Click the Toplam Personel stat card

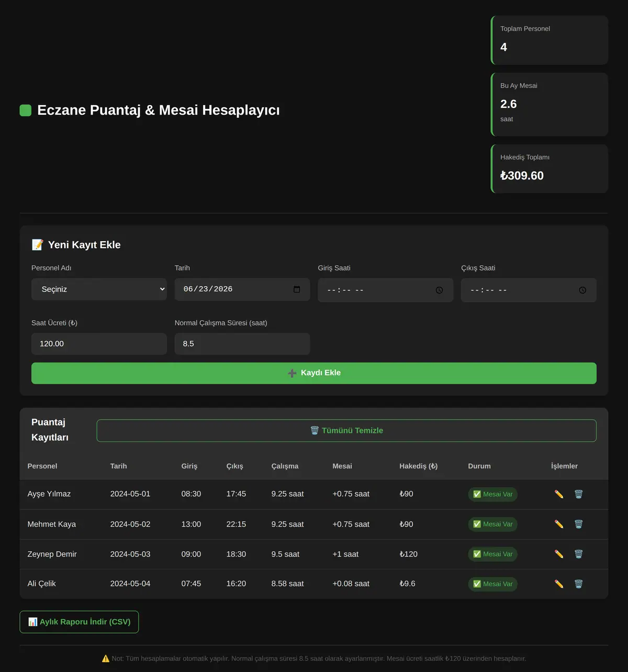click(549, 40)
